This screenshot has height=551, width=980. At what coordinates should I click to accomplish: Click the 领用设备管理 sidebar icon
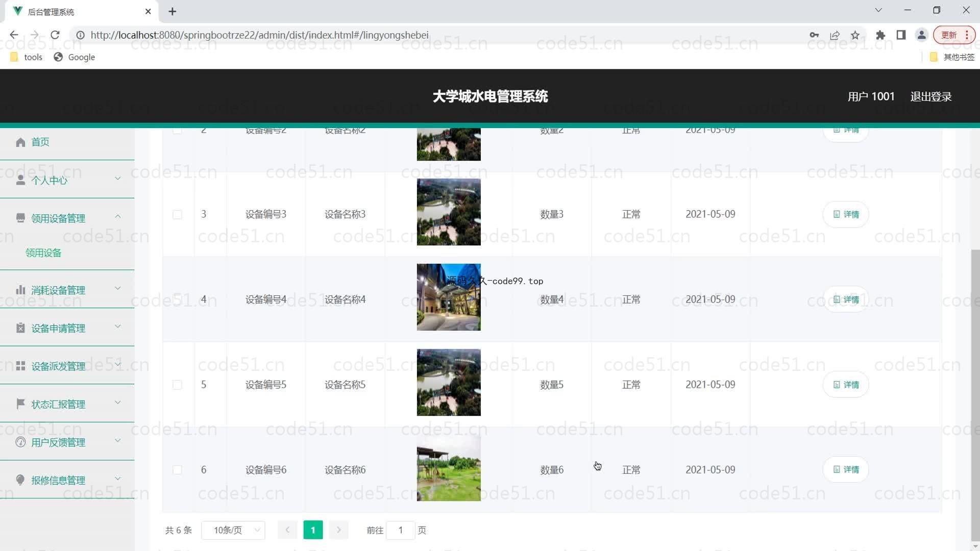pyautogui.click(x=20, y=218)
